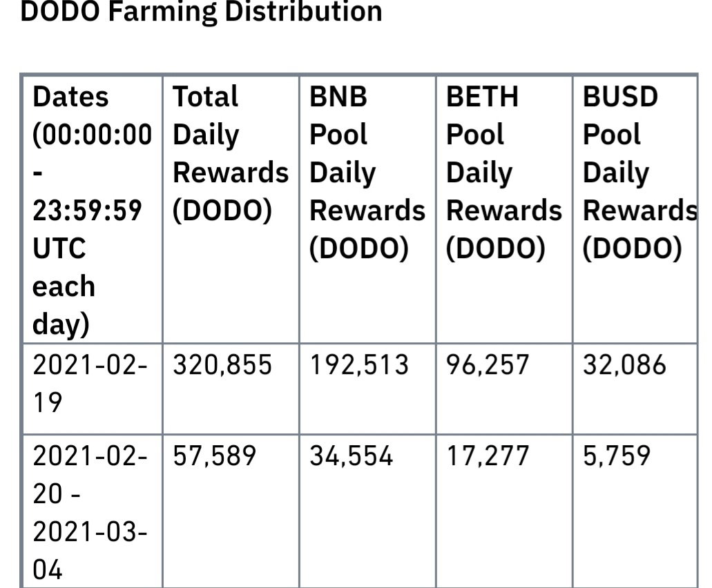Click the 17,277 BETH pool value
This screenshot has width=712, height=588.
[488, 456]
